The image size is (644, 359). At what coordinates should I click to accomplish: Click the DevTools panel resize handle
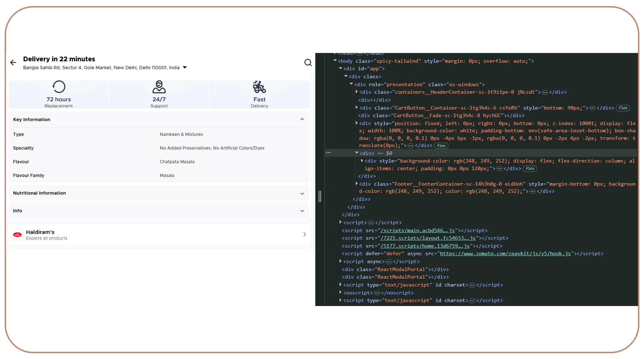coord(320,197)
